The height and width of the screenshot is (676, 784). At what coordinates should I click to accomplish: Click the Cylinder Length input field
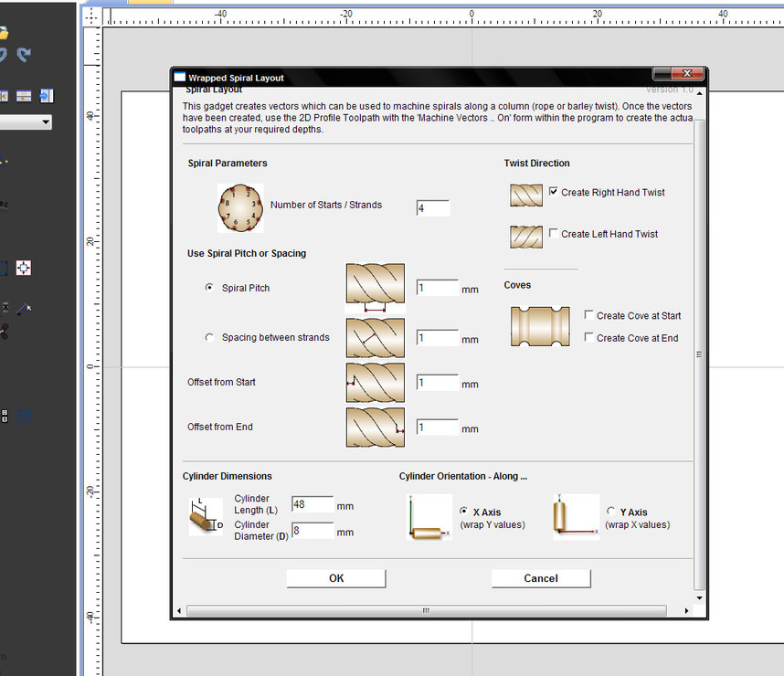(312, 504)
